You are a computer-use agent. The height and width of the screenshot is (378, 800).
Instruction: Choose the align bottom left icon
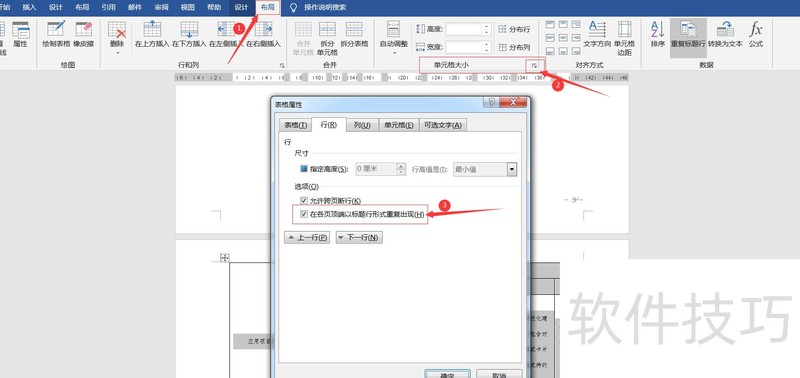pyautogui.click(x=550, y=51)
